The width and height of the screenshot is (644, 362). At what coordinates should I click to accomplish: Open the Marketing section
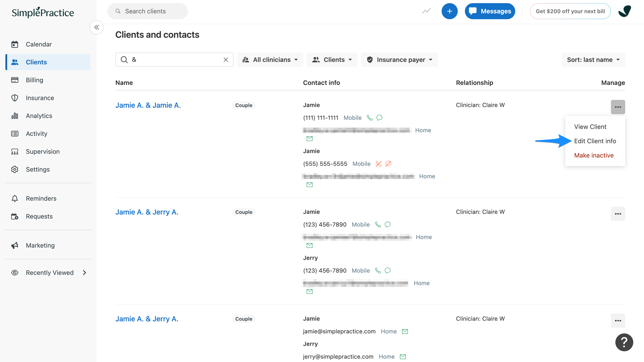(x=48, y=245)
